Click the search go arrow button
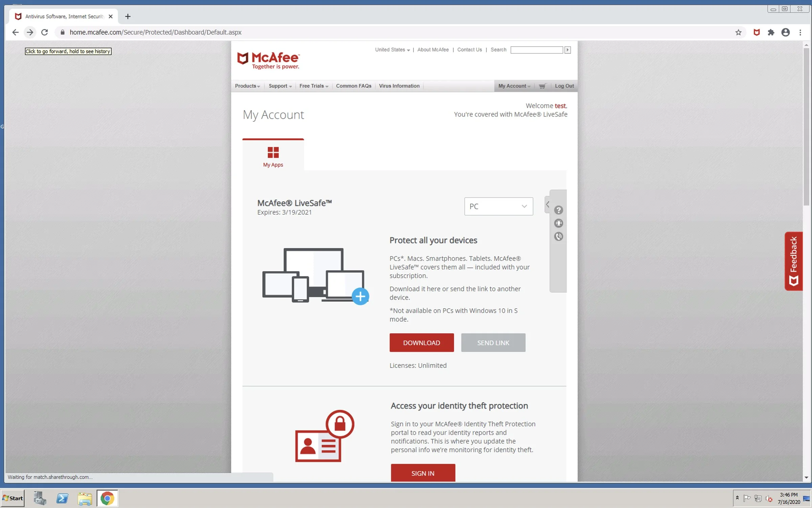812x508 pixels. (x=568, y=50)
